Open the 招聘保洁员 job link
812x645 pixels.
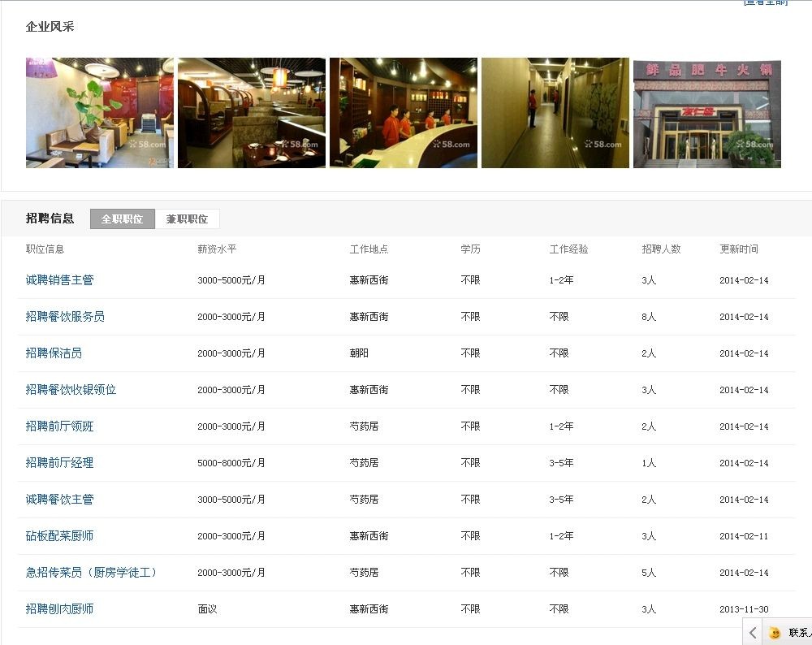54,353
